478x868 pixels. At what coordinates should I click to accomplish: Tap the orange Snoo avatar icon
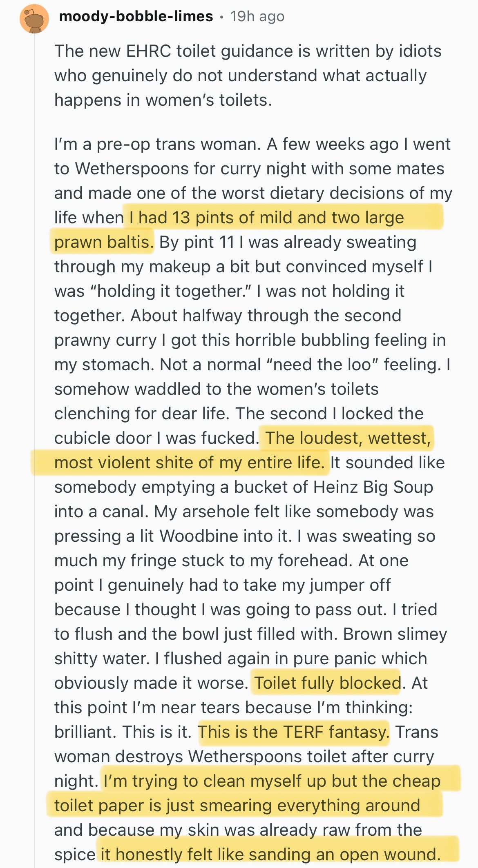pos(34,19)
